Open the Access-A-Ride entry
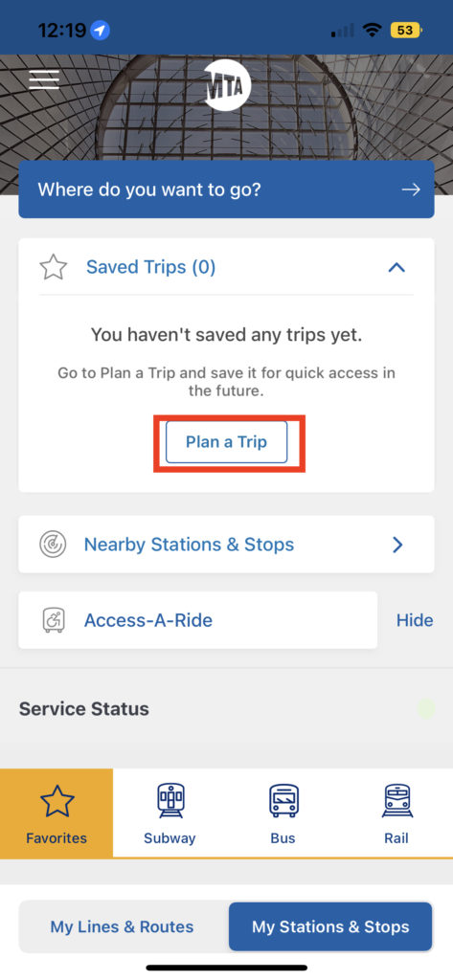This screenshot has width=453, height=980. pyautogui.click(x=197, y=620)
